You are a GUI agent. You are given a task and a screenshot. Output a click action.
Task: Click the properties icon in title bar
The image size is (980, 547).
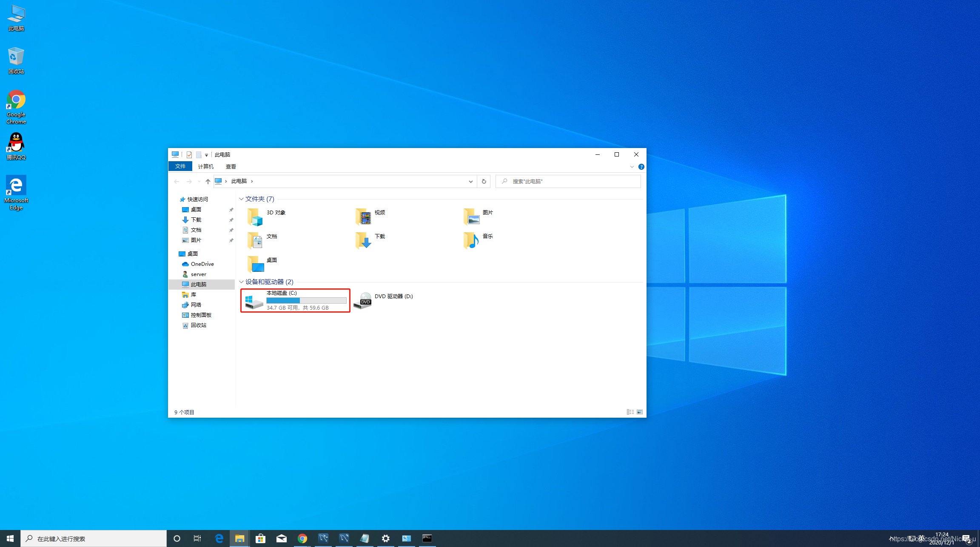click(189, 155)
